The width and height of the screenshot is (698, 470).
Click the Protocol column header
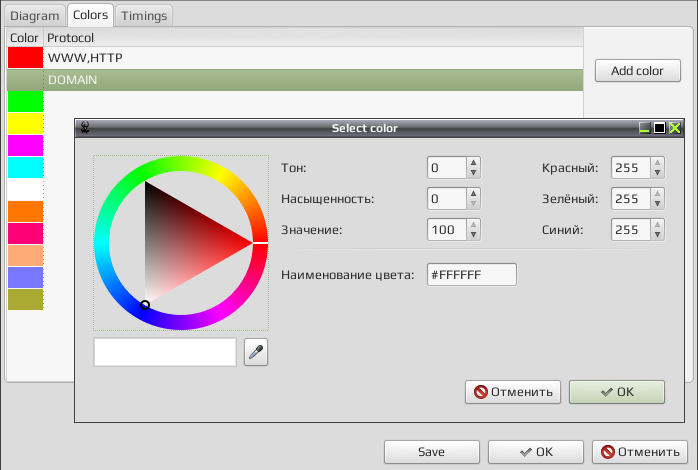313,38
